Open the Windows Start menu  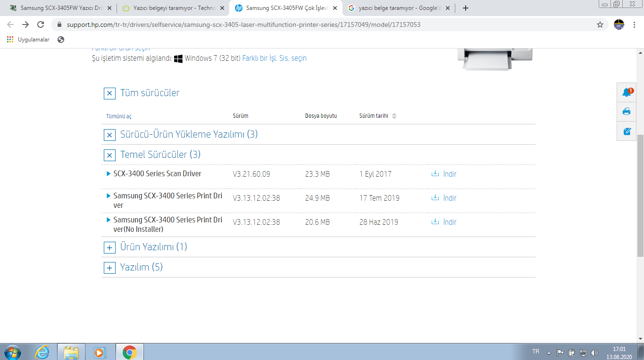click(x=12, y=352)
